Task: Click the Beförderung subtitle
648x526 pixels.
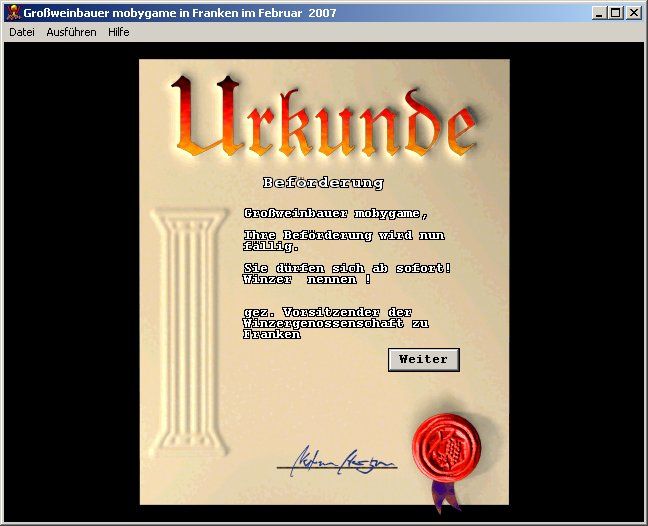Action: [323, 183]
